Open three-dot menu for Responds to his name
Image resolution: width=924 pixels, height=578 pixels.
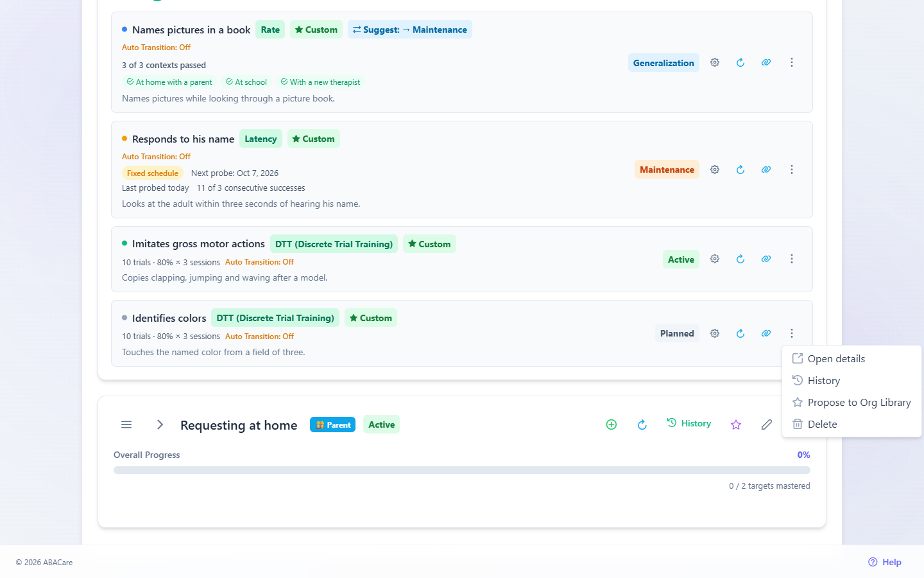pos(792,170)
